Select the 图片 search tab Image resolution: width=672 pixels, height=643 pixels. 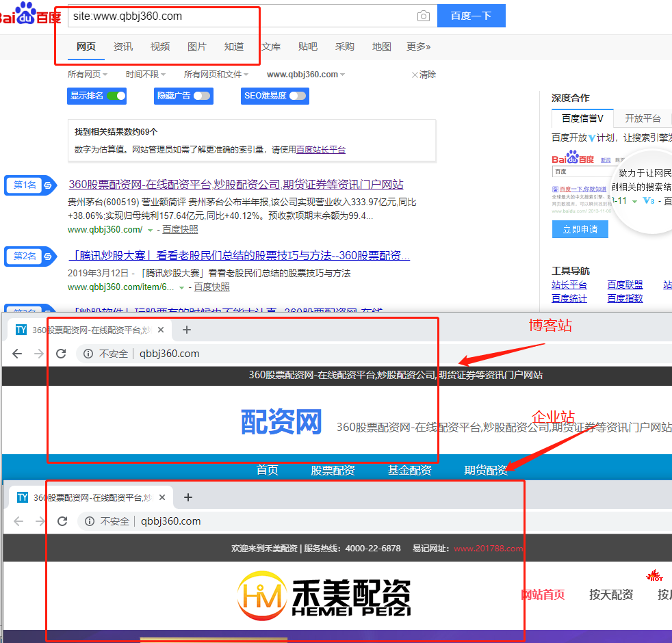tap(197, 47)
